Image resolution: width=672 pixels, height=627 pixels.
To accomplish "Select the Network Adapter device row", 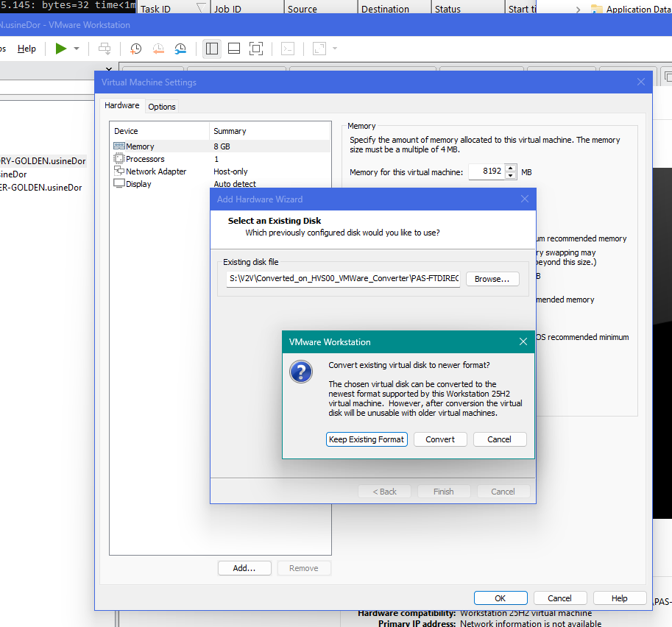I will [221, 171].
